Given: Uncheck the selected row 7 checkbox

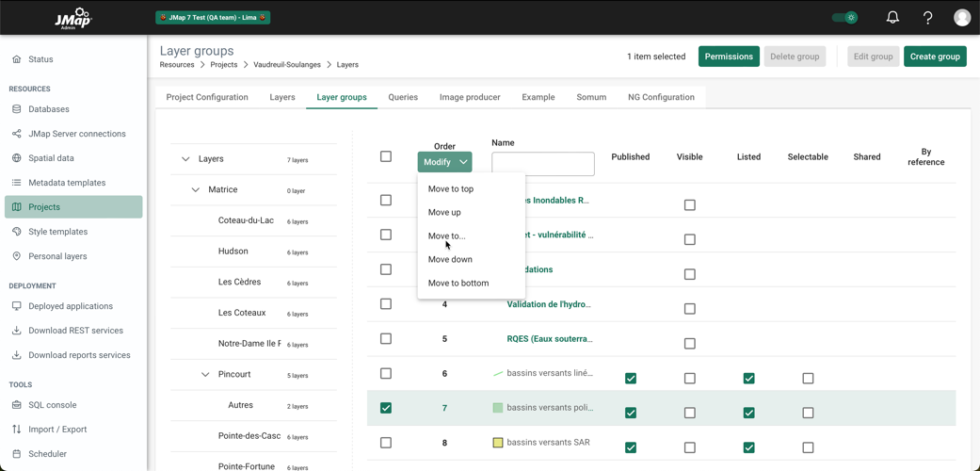Looking at the screenshot, I should pos(386,408).
